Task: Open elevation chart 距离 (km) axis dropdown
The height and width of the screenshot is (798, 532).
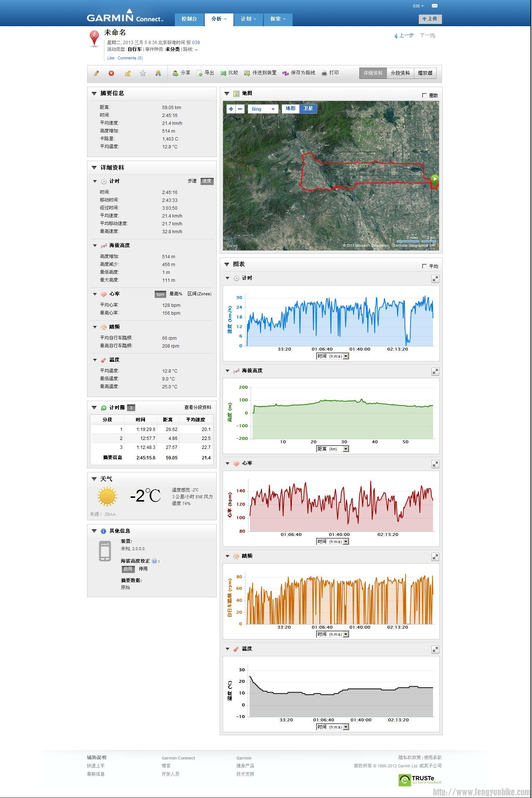Action: coord(332,449)
